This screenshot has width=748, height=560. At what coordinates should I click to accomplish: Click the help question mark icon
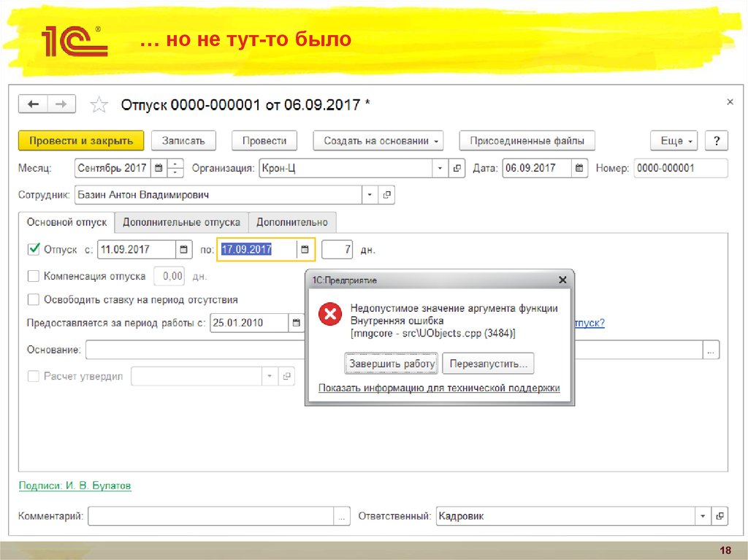tap(717, 140)
